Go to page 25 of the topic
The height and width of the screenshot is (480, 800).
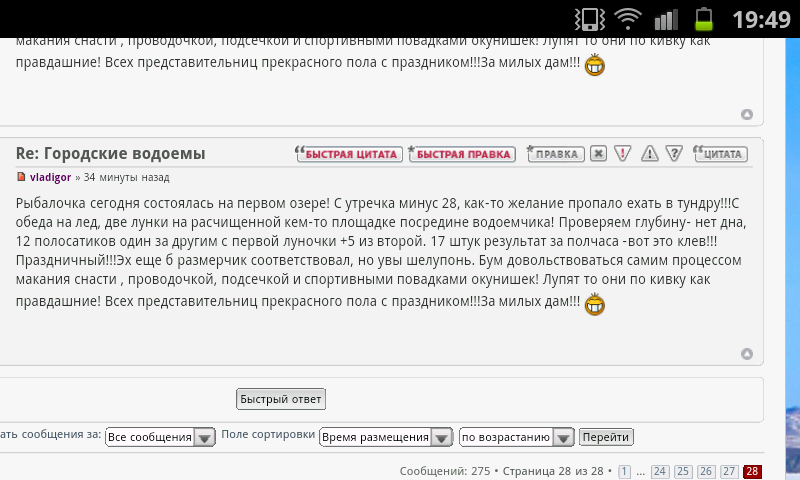click(x=683, y=471)
